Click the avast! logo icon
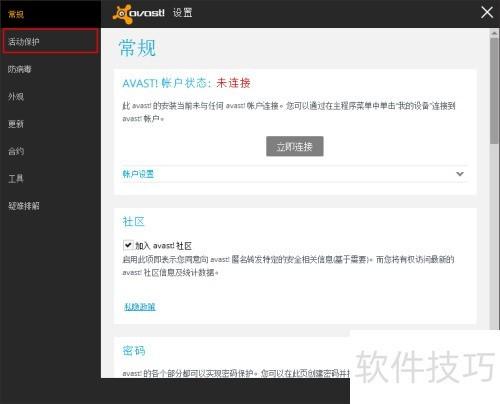Viewport: 500px width, 404px height. tap(122, 14)
